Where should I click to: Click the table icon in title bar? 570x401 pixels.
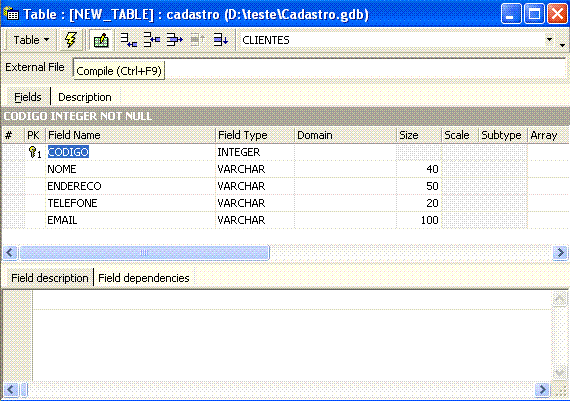pos(11,14)
